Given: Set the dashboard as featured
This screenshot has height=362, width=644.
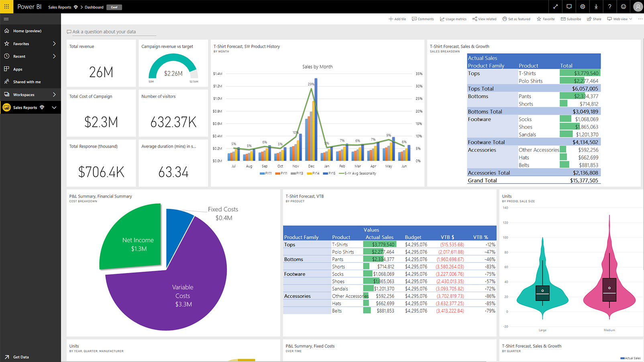Looking at the screenshot, I should click(x=517, y=19).
